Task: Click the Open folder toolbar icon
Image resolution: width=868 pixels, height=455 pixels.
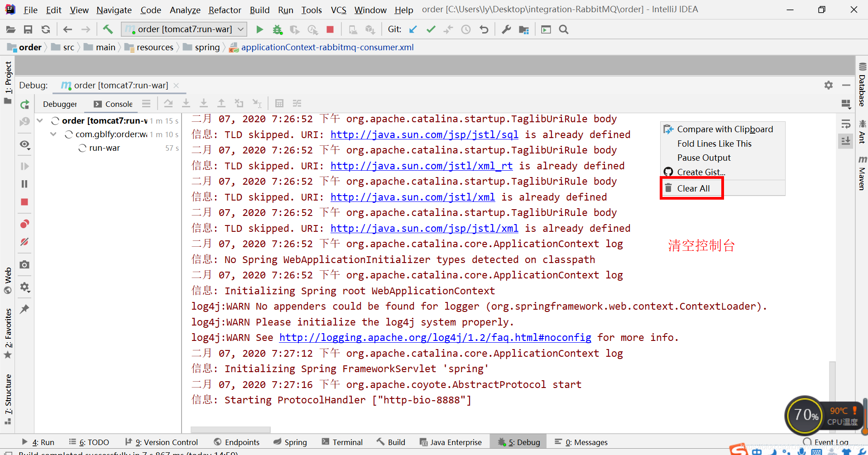Action: tap(11, 29)
